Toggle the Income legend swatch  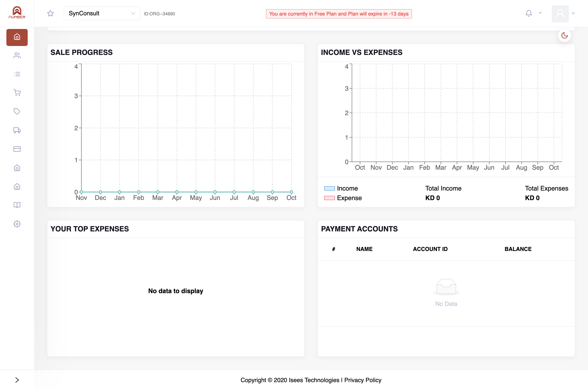tap(329, 188)
